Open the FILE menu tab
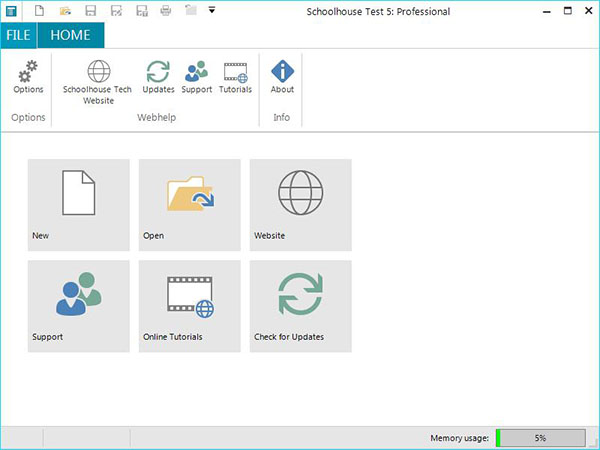The image size is (600, 450). click(18, 36)
